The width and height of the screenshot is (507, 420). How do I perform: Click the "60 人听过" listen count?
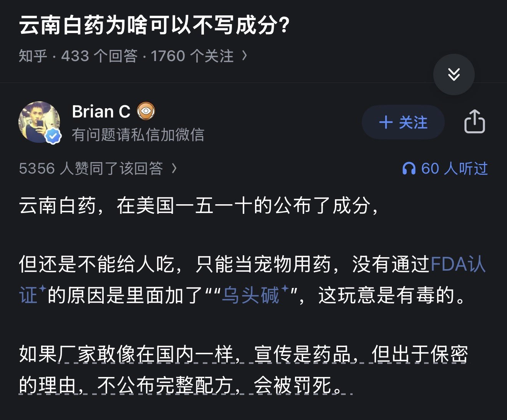click(x=454, y=169)
